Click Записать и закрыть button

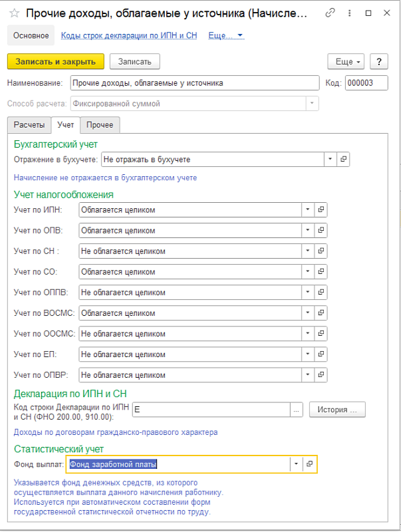(x=55, y=61)
